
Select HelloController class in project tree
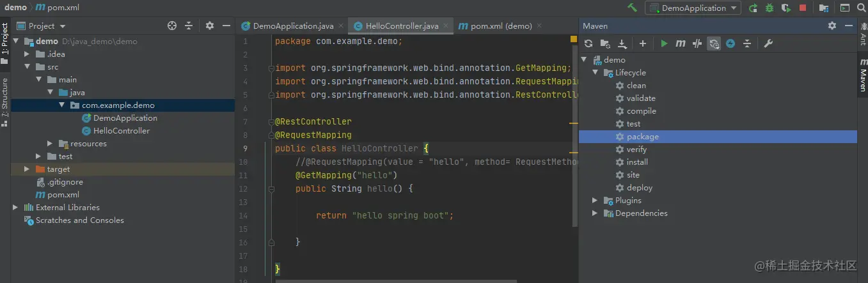click(x=115, y=130)
